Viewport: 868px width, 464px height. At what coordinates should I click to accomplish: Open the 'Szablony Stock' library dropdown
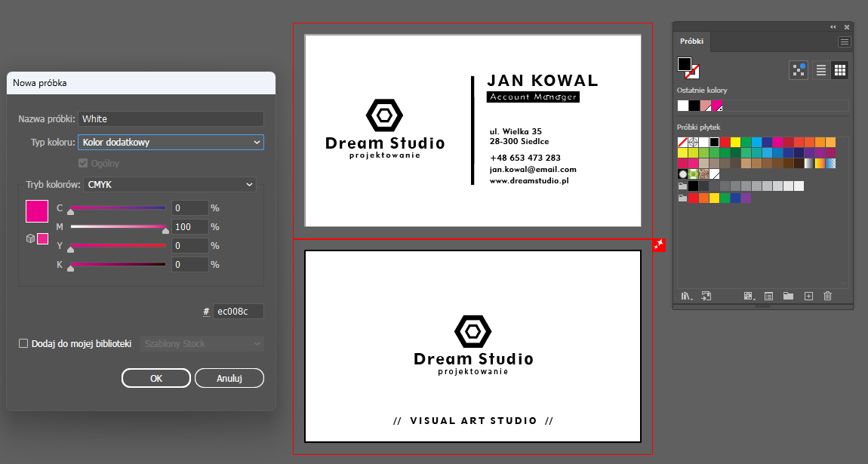click(x=202, y=344)
